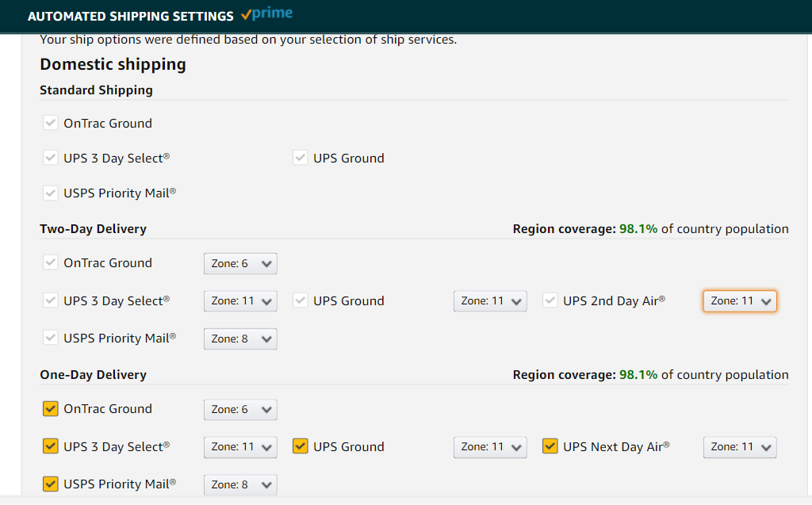Click Two-Day 'UPS 2nd Day Air' label

pyautogui.click(x=615, y=301)
